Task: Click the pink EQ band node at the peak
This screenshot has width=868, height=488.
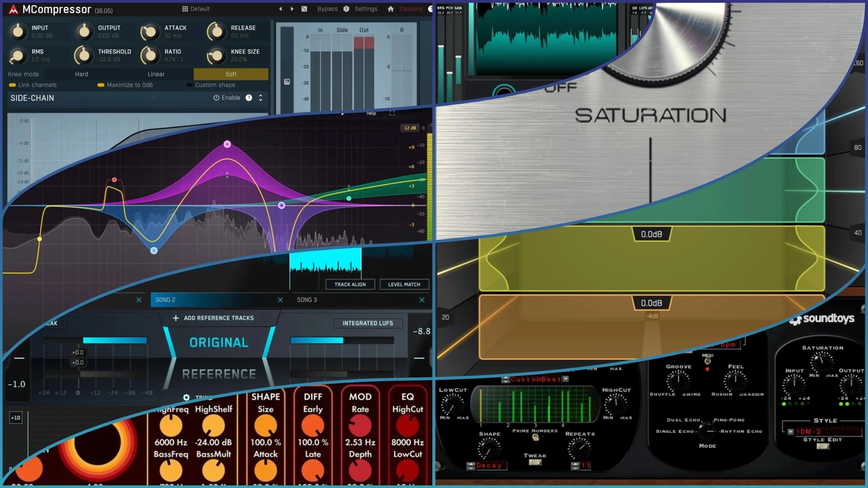Action: point(227,144)
